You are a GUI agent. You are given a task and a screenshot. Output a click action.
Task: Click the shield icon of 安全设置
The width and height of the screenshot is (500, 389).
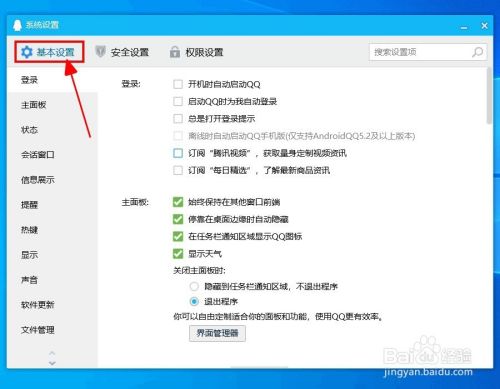click(100, 52)
